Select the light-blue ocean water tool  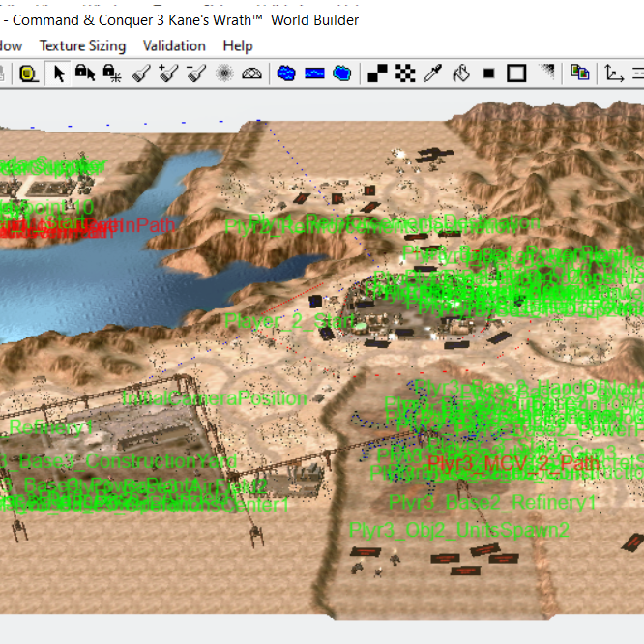click(x=341, y=73)
